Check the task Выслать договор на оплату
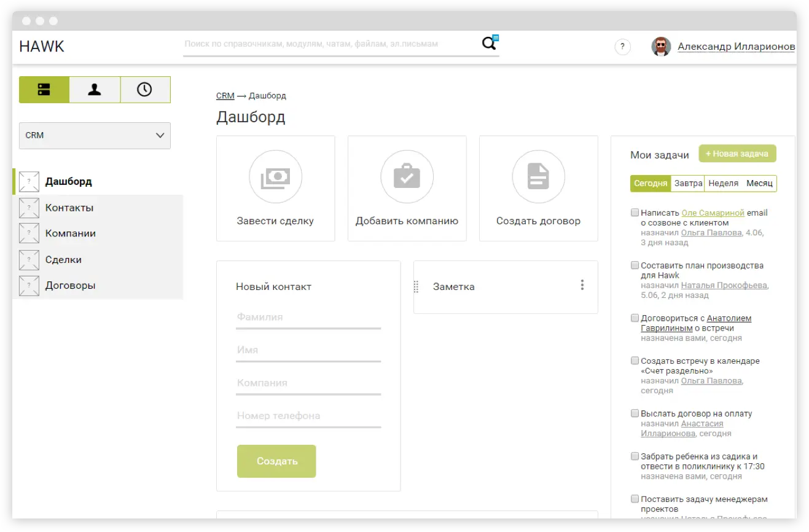Image resolution: width=809 pixels, height=532 pixels. click(635, 413)
